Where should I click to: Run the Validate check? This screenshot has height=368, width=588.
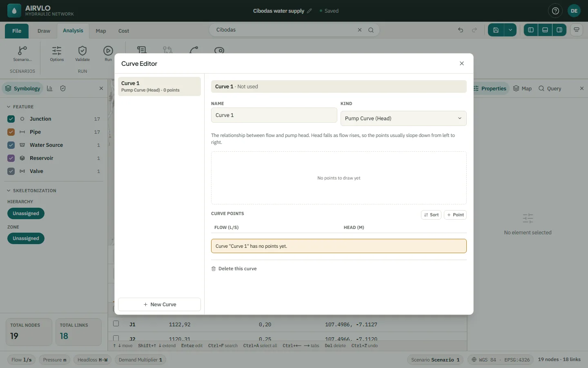[82, 54]
